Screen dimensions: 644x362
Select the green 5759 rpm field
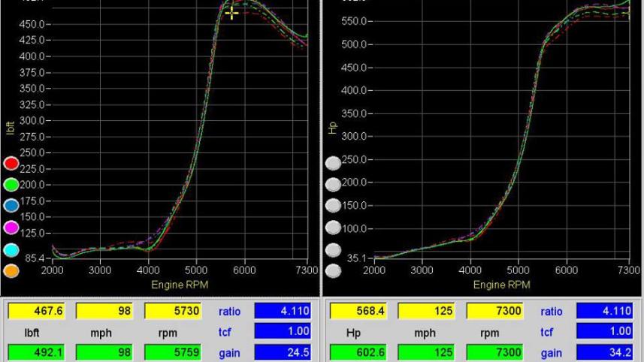click(x=172, y=352)
